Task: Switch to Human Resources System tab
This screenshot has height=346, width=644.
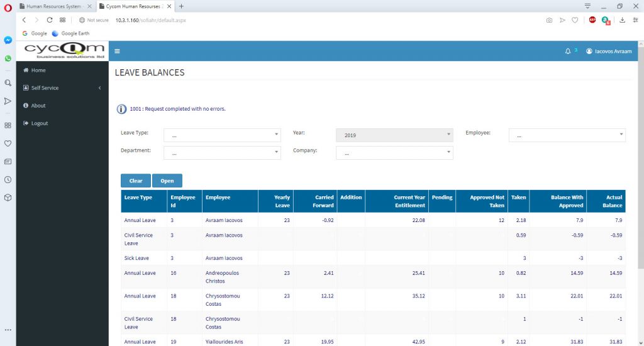Action: 55,6
